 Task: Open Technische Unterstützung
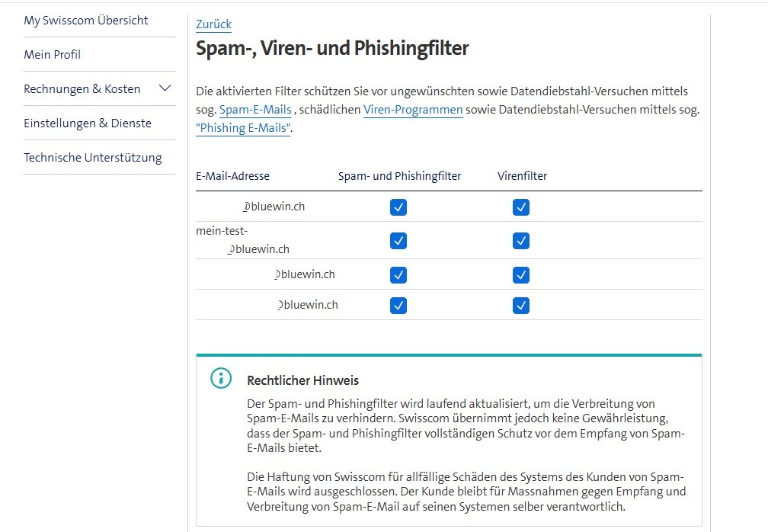click(92, 157)
